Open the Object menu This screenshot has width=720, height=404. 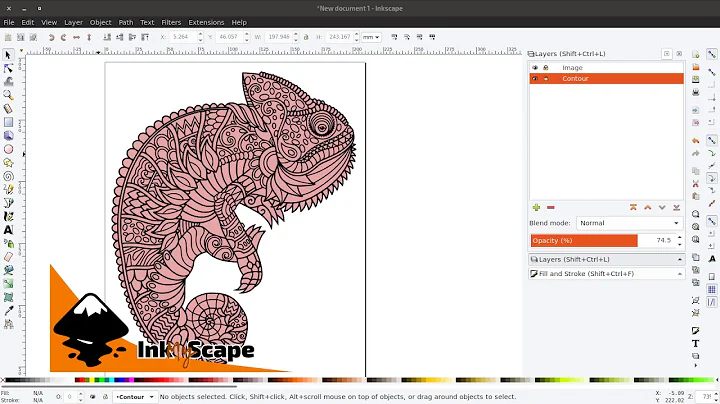pyautogui.click(x=101, y=22)
